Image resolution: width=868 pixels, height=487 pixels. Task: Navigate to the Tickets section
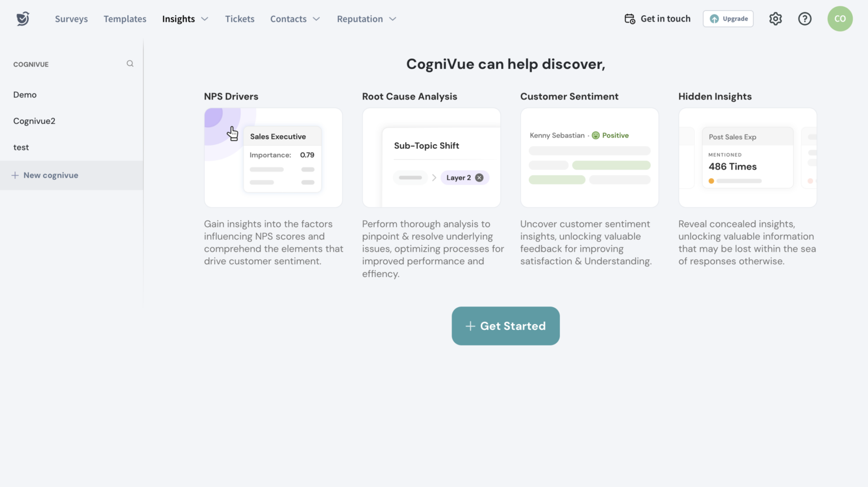pyautogui.click(x=240, y=19)
